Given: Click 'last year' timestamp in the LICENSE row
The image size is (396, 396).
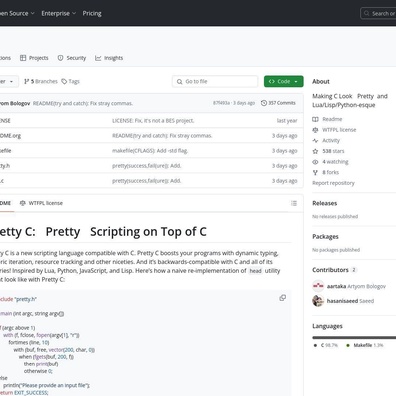Looking at the screenshot, I should point(287,121).
